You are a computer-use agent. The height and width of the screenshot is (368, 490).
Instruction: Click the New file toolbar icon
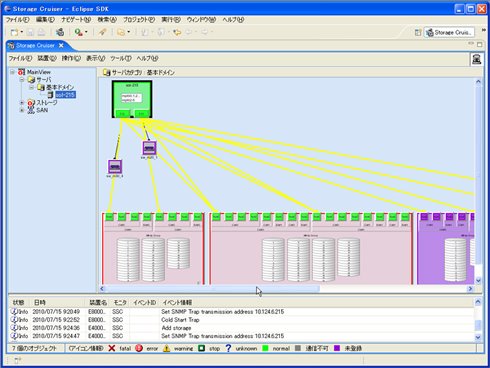pyautogui.click(x=14, y=32)
